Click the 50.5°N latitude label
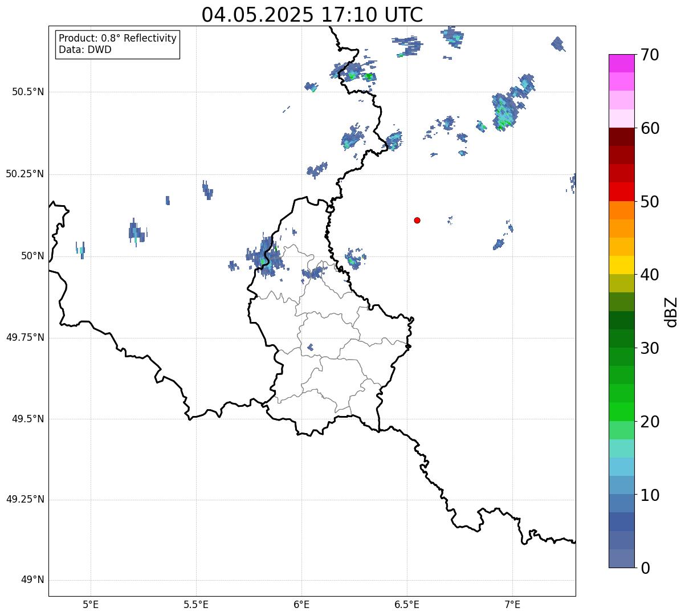685x616 pixels. [28, 92]
